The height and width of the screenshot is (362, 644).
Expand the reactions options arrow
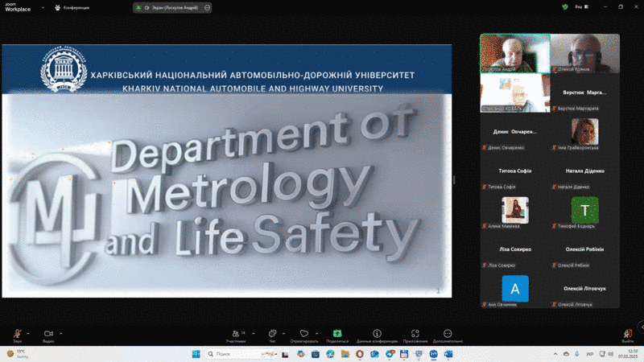point(316,334)
